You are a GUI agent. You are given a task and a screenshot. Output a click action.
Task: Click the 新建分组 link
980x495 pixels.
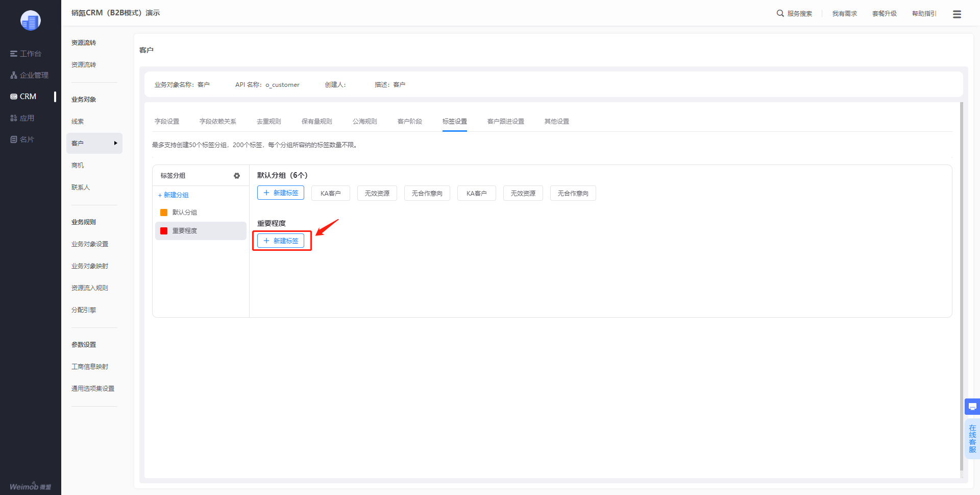174,195
